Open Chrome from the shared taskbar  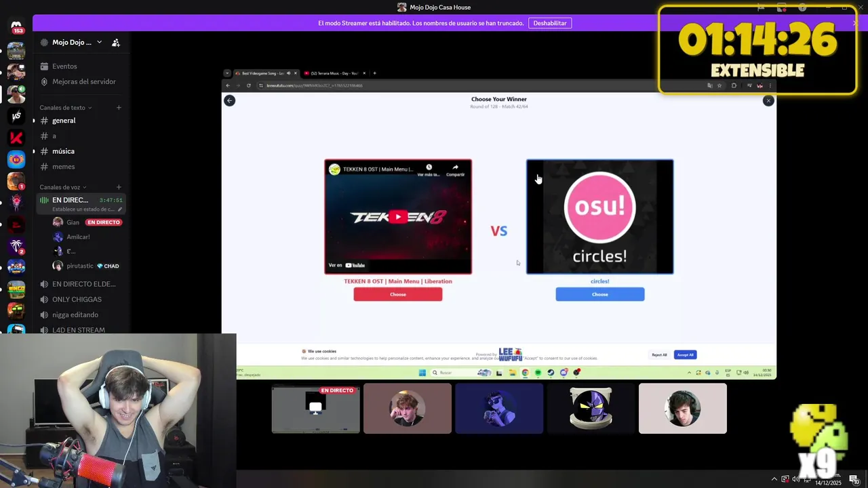(525, 373)
